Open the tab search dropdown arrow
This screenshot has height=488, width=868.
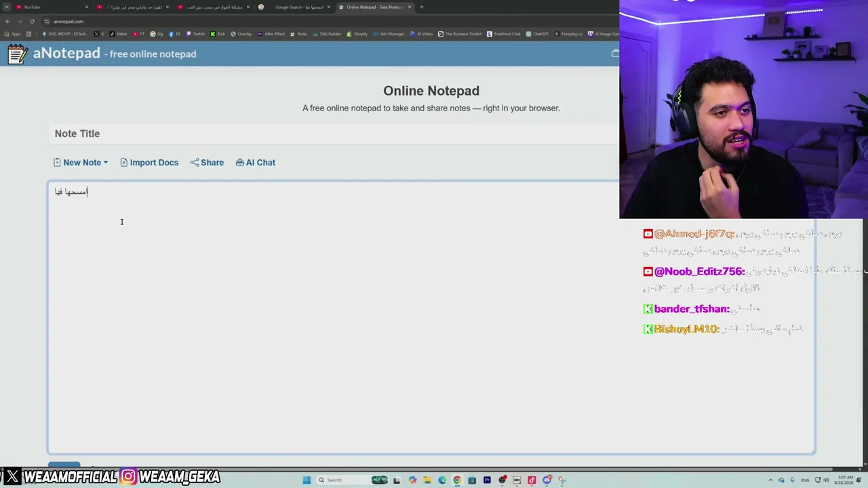pyautogui.click(x=6, y=7)
